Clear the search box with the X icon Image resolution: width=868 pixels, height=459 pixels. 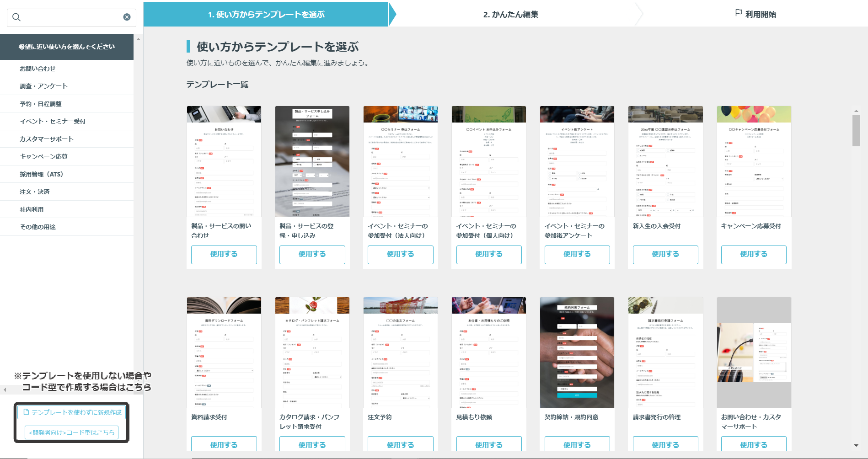click(x=127, y=17)
